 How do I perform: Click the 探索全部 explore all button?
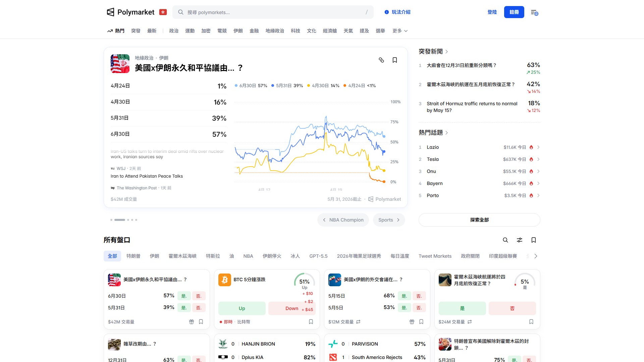479,220
